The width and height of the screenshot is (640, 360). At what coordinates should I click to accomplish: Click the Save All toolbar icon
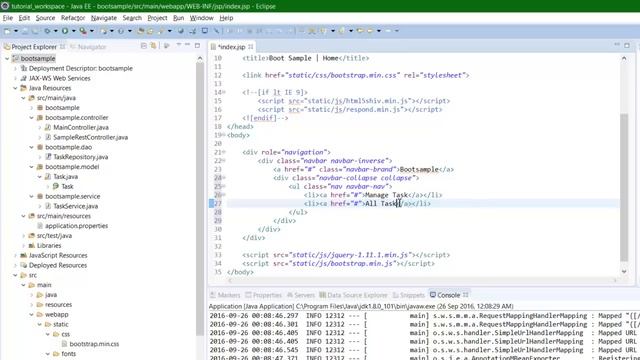tap(35, 31)
